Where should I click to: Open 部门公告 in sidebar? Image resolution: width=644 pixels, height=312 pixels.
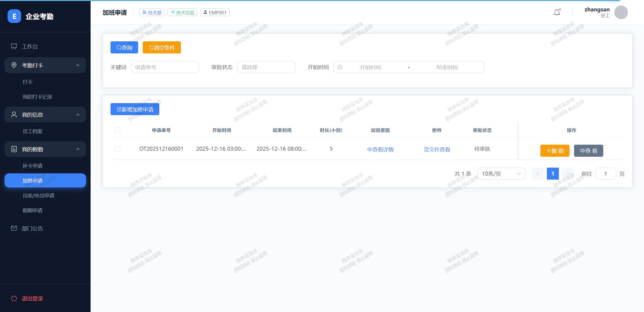[45, 228]
